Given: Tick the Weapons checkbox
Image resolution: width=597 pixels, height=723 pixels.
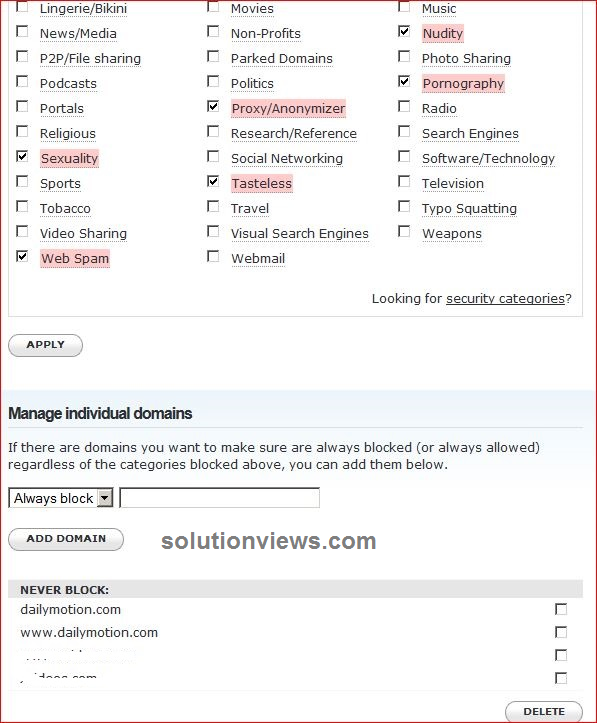Looking at the screenshot, I should pos(404,231).
